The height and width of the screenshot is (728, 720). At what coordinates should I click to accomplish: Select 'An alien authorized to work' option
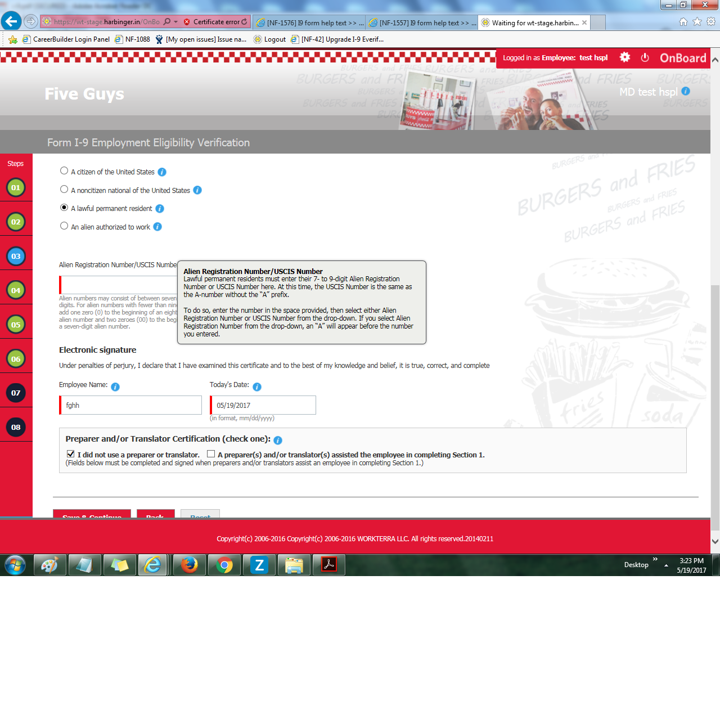(x=64, y=226)
